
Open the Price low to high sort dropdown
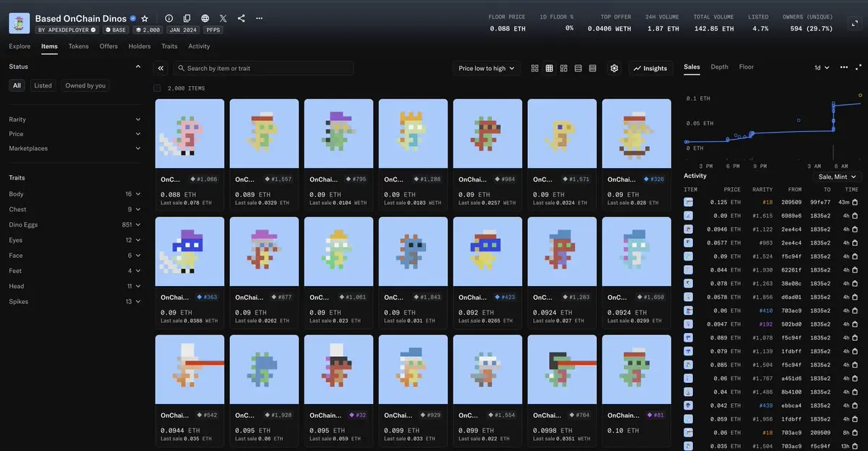tap(487, 68)
